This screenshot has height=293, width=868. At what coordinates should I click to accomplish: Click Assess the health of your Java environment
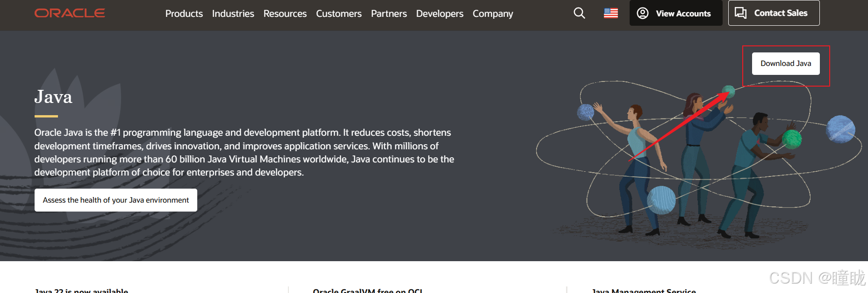click(x=116, y=200)
